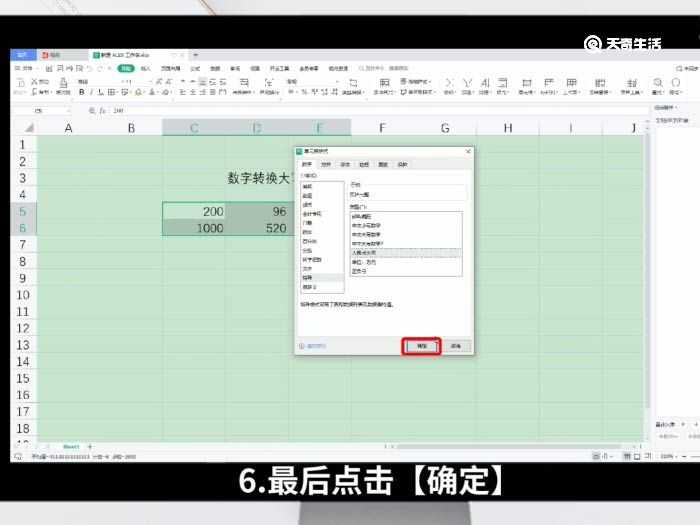Click the Wrap Text icon
The image size is (700, 525).
(x=269, y=85)
